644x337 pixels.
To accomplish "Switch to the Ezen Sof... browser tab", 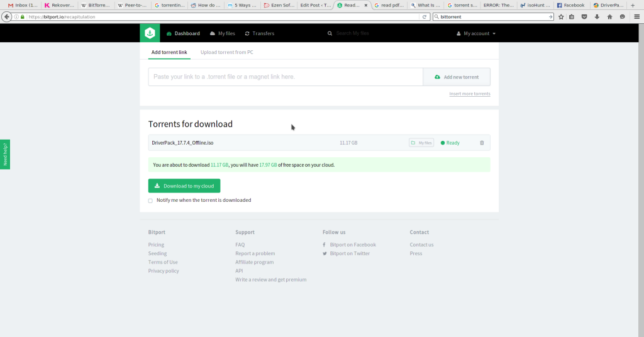I will coord(279,5).
